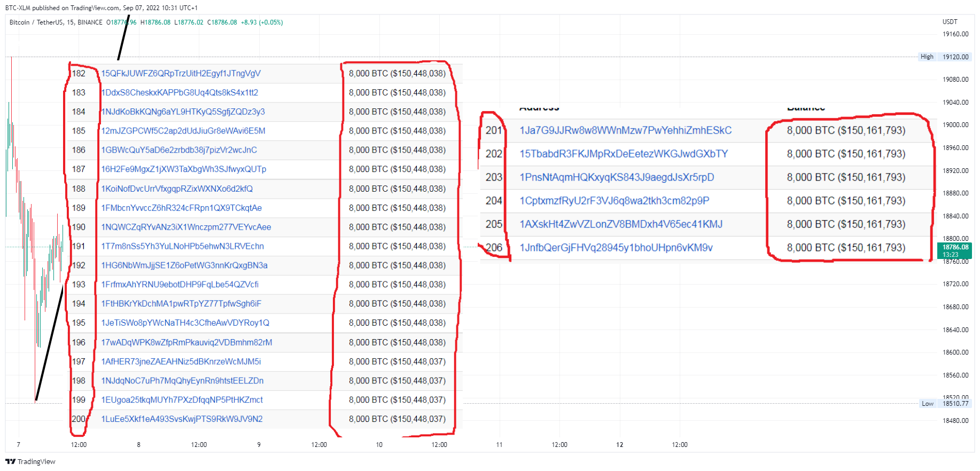This screenshot has height=471, width=980.
Task: Click date label 9 on time axis
Action: [259, 445]
